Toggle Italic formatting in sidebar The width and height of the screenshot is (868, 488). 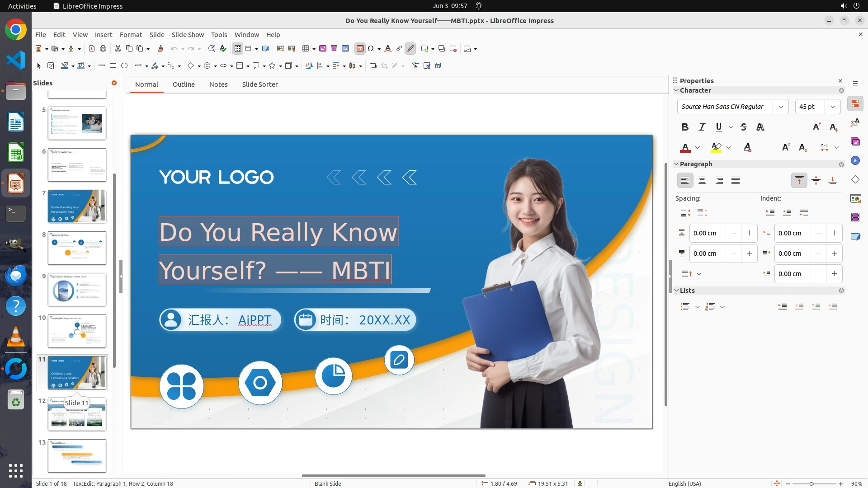[702, 127]
